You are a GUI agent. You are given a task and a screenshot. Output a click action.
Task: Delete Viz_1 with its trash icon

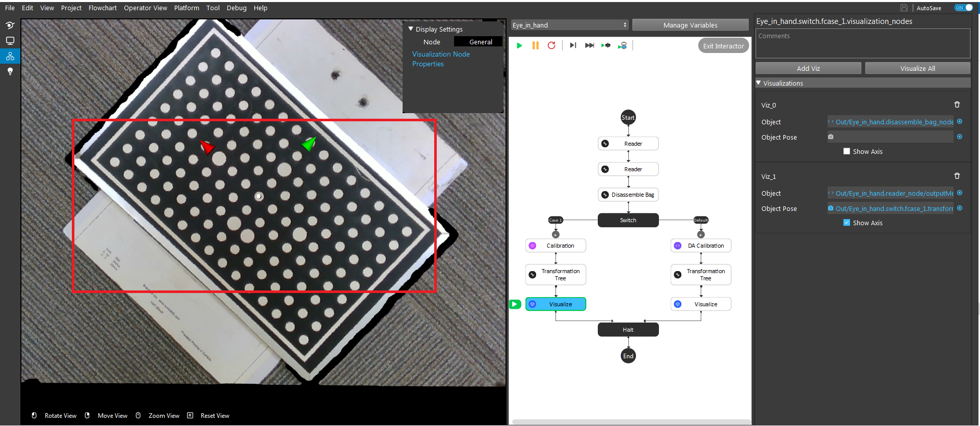click(957, 176)
